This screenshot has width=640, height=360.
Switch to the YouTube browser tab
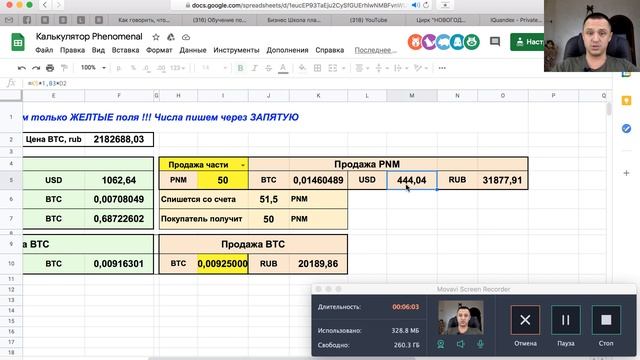pyautogui.click(x=369, y=20)
